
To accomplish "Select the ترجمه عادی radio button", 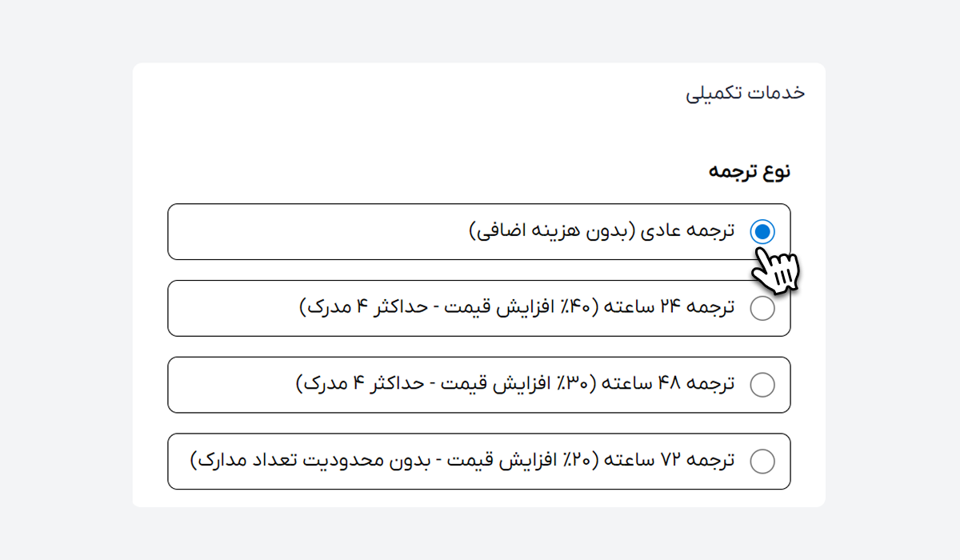I will point(762,232).
